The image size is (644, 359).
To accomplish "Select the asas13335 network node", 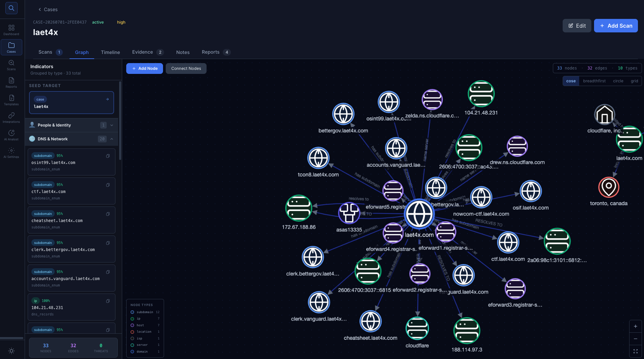I will [349, 213].
